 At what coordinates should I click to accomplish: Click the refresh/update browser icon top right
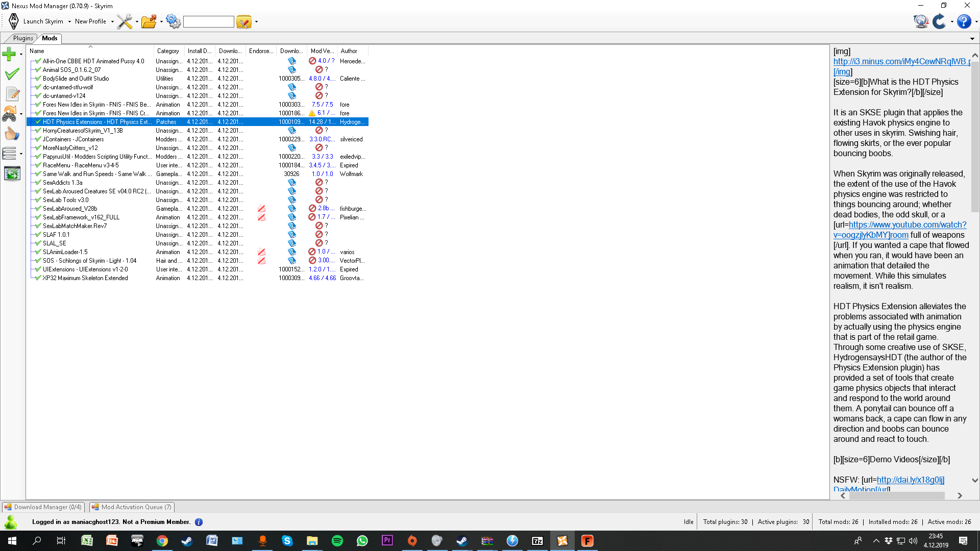939,22
